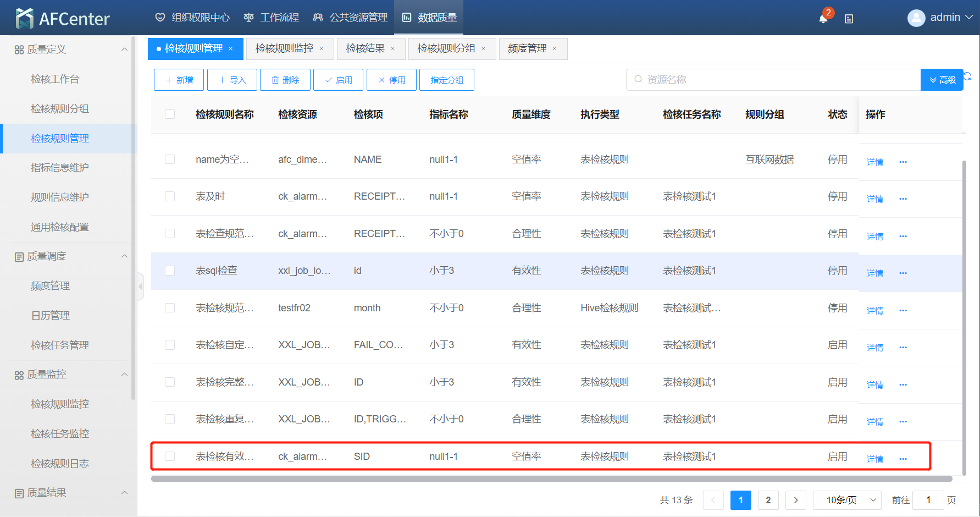Open the document icon beside the bell
Image resolution: width=980 pixels, height=517 pixels.
click(849, 19)
